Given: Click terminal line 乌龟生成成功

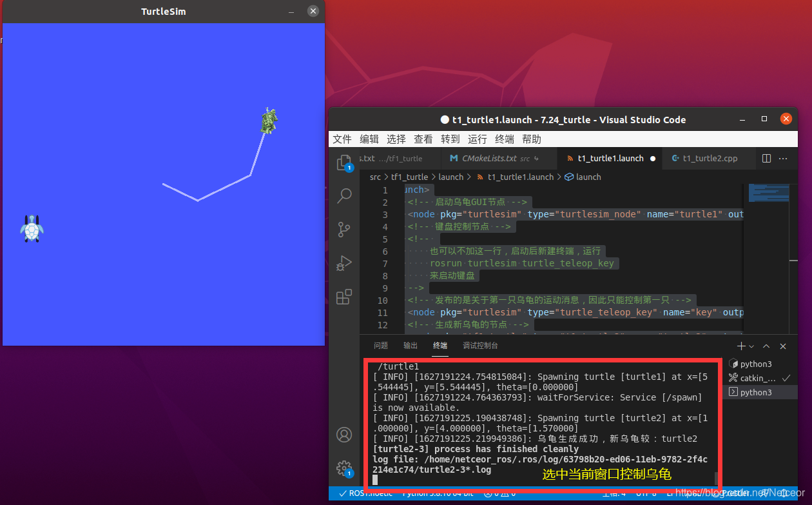Looking at the screenshot, I should [x=535, y=439].
